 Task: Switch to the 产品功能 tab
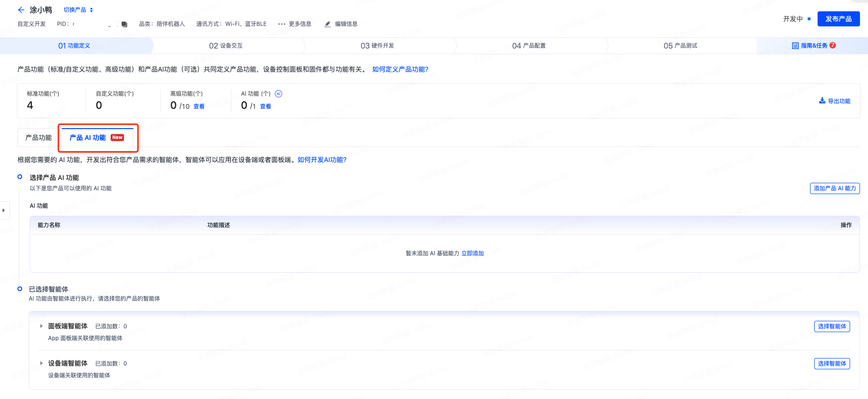[39, 138]
